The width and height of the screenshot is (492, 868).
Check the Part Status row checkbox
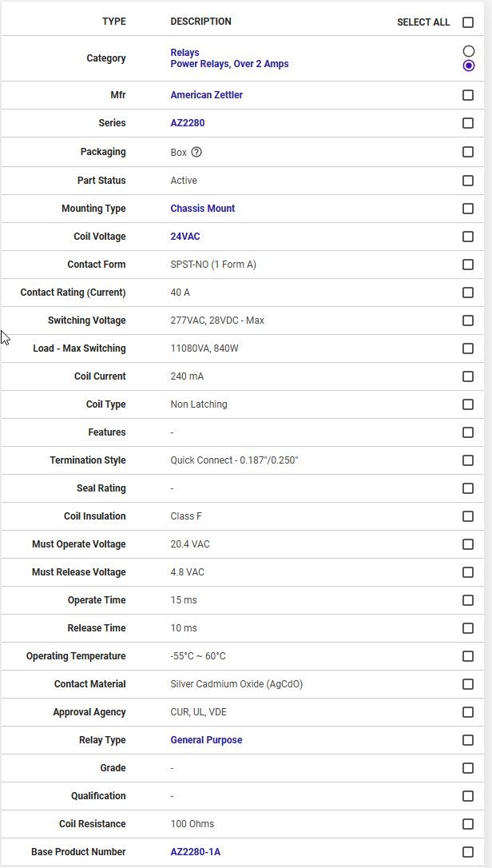tap(468, 181)
